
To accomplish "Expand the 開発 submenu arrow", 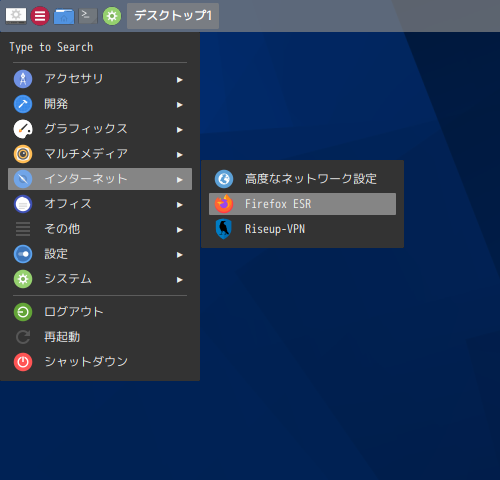I will click(x=180, y=105).
